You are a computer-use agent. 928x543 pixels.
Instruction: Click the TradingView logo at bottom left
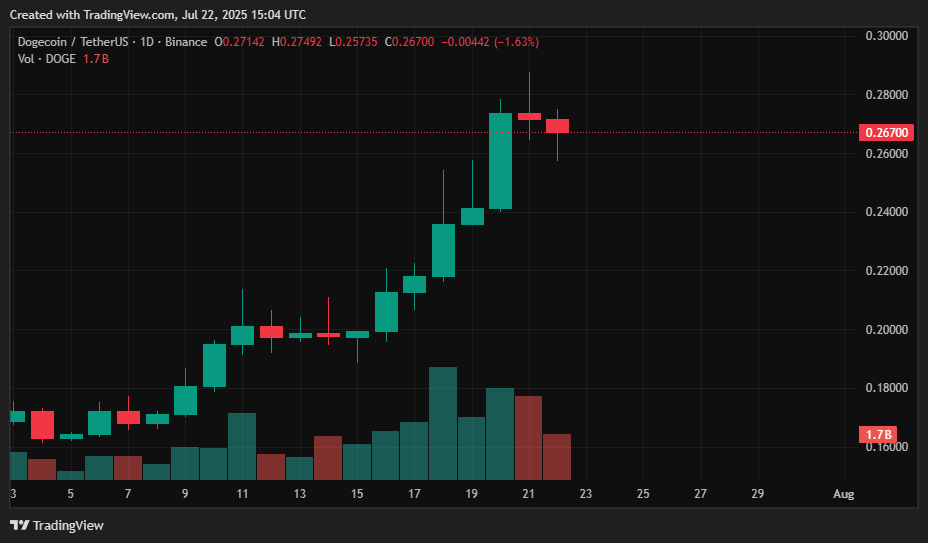click(x=57, y=525)
